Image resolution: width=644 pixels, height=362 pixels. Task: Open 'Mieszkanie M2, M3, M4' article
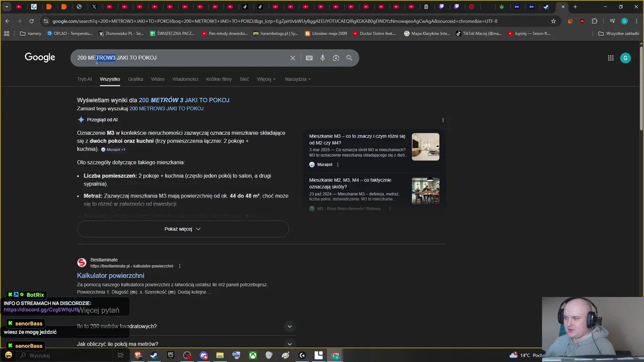(350, 183)
